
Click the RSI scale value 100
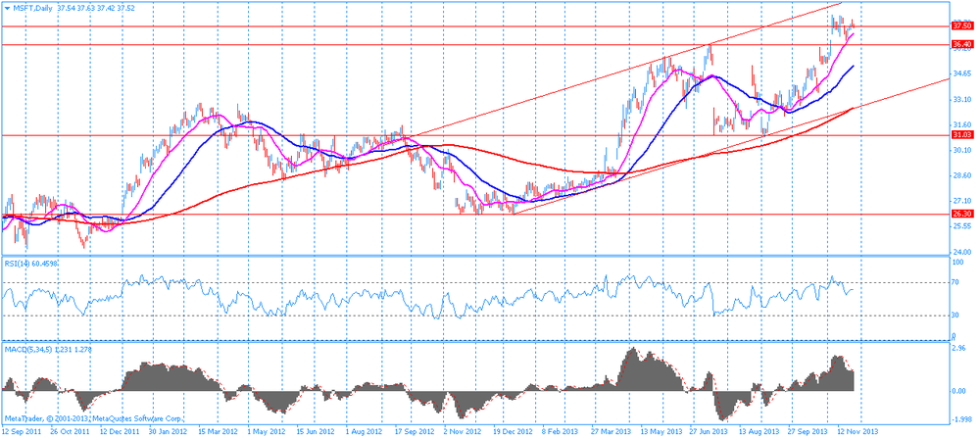(x=958, y=264)
